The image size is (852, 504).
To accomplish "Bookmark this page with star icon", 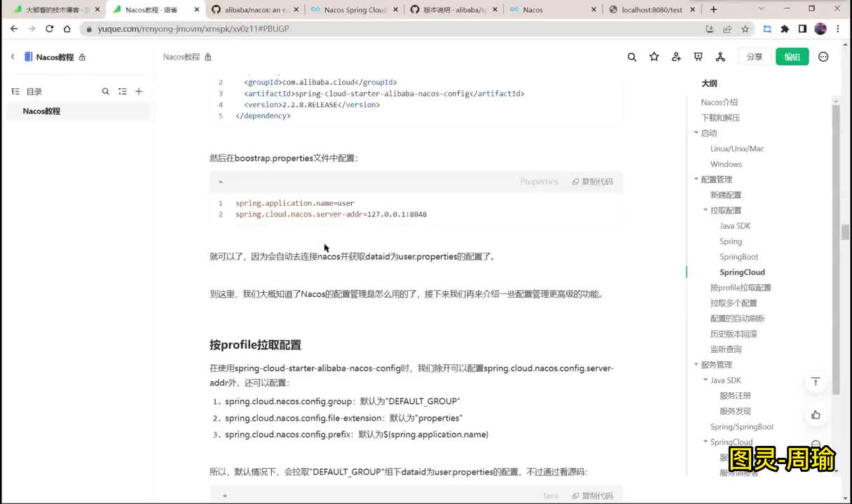I will (745, 29).
